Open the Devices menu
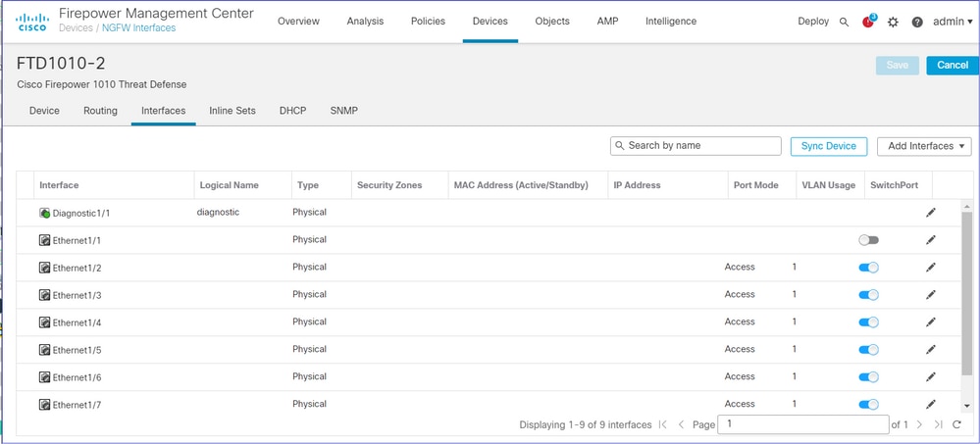 coord(490,22)
